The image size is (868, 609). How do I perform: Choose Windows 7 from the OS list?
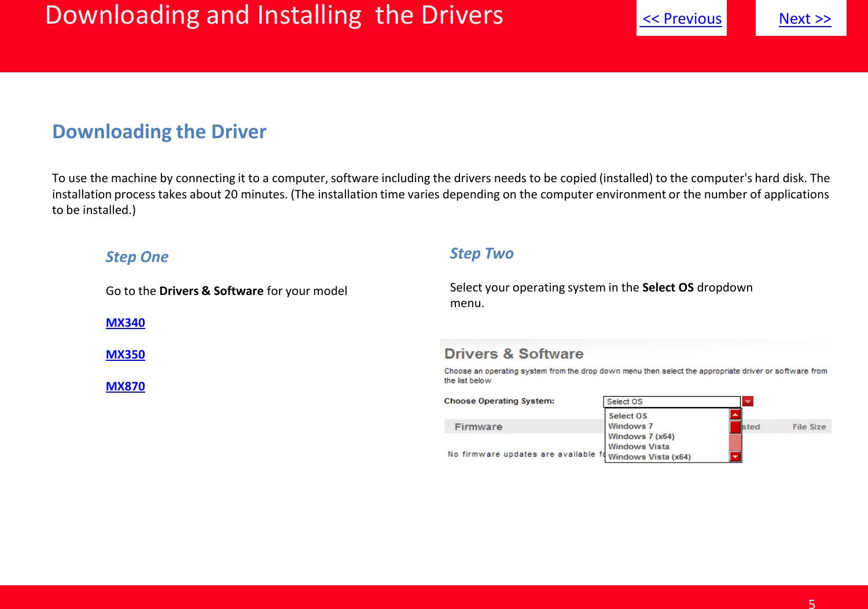(630, 426)
